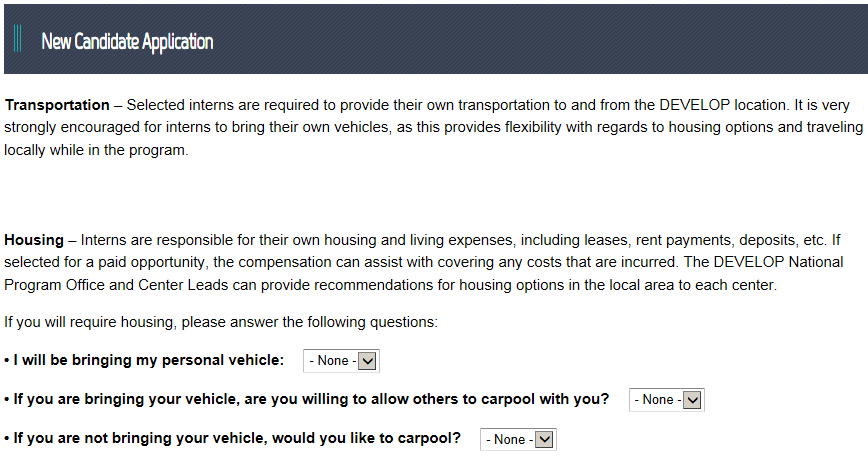Click the bullet before the personal vehicle question
The image size is (868, 457).
7,360
